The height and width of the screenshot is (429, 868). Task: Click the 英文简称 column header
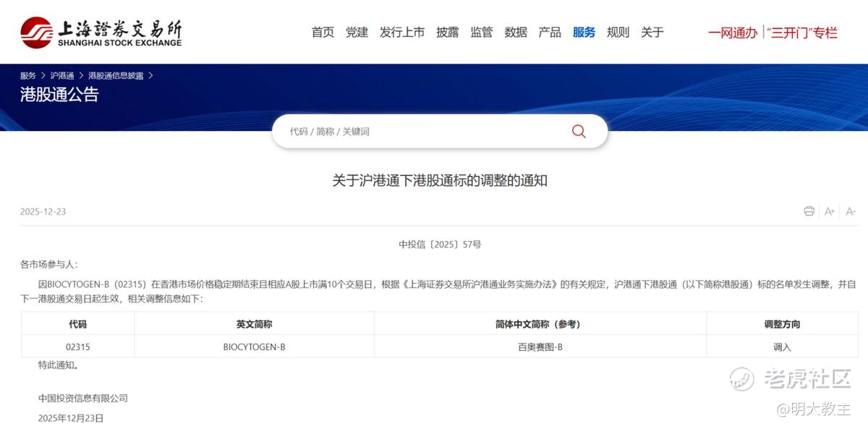pos(255,325)
